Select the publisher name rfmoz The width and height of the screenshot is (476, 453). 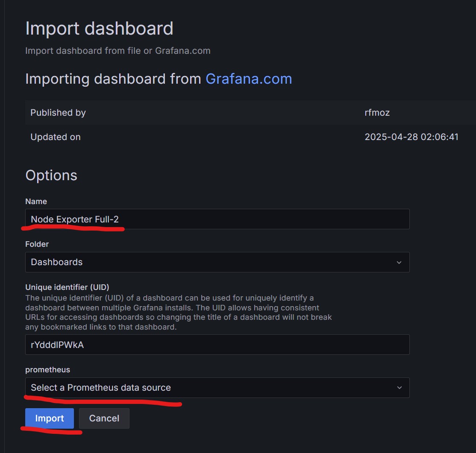377,113
